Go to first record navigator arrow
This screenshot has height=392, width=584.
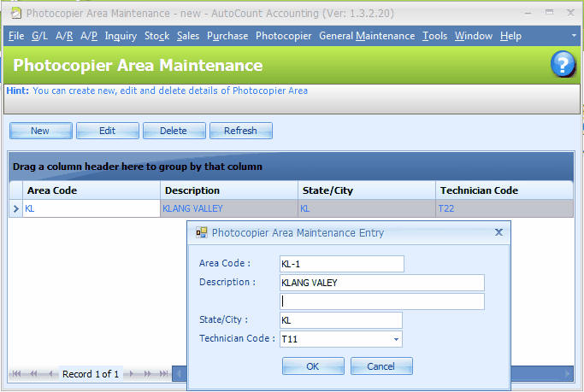[x=16, y=374]
